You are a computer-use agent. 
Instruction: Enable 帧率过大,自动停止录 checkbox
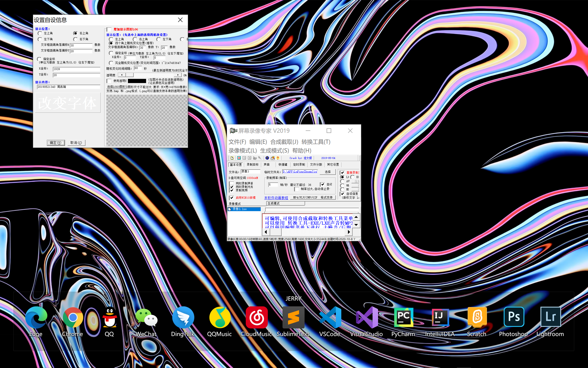[x=297, y=189]
